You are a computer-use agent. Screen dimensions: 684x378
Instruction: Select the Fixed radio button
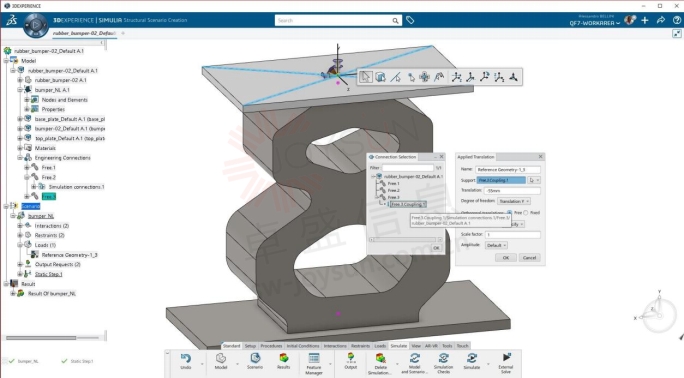tap(526, 213)
